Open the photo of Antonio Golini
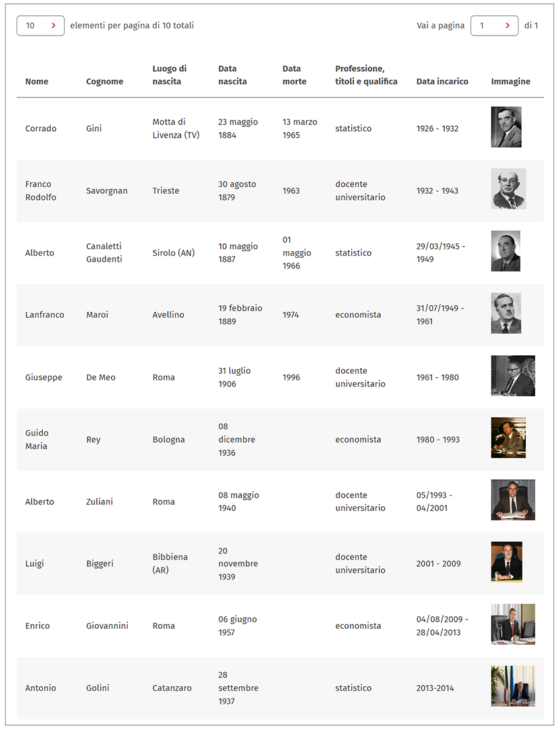 (513, 686)
